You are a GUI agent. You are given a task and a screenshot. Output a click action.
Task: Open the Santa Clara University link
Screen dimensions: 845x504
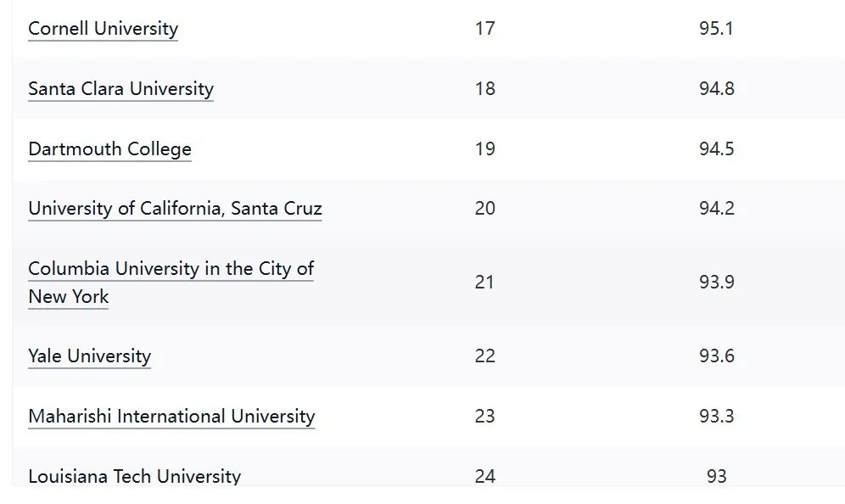click(x=120, y=89)
